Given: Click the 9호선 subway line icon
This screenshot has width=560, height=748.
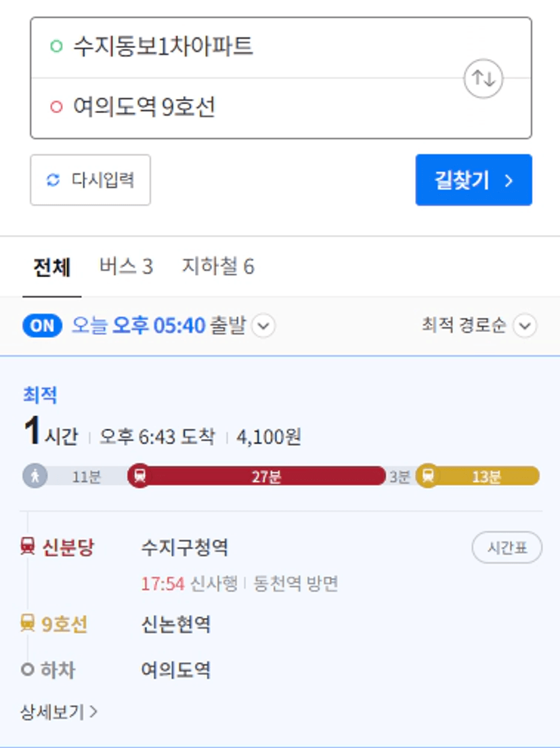Looking at the screenshot, I should (28, 623).
